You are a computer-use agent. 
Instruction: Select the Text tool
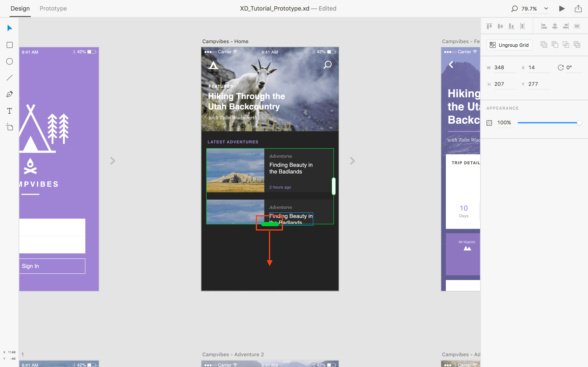(9, 111)
